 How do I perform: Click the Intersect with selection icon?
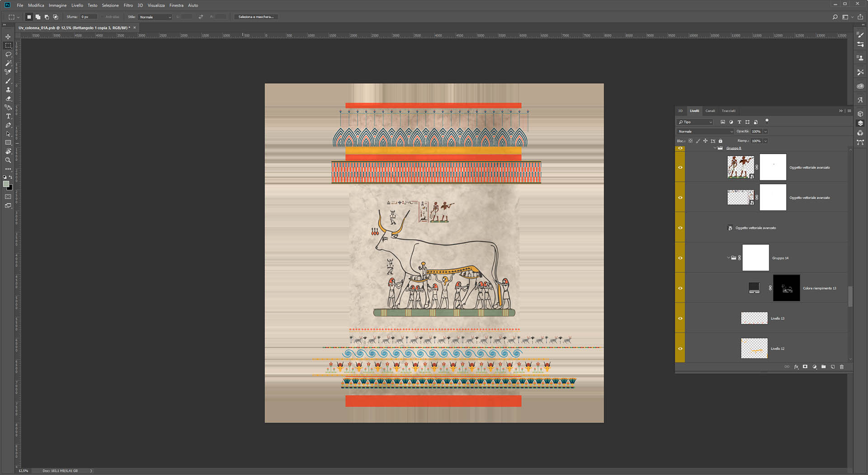pyautogui.click(x=56, y=17)
